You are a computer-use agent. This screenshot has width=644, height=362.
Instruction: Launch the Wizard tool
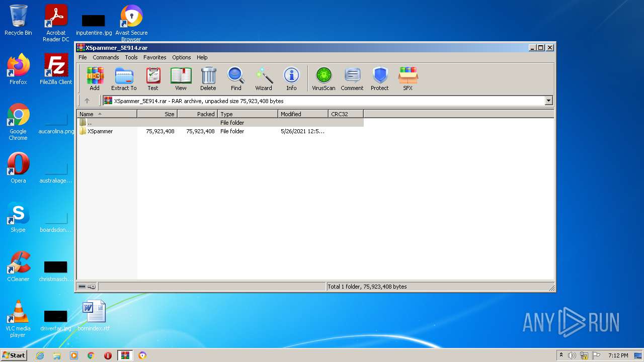pyautogui.click(x=264, y=79)
